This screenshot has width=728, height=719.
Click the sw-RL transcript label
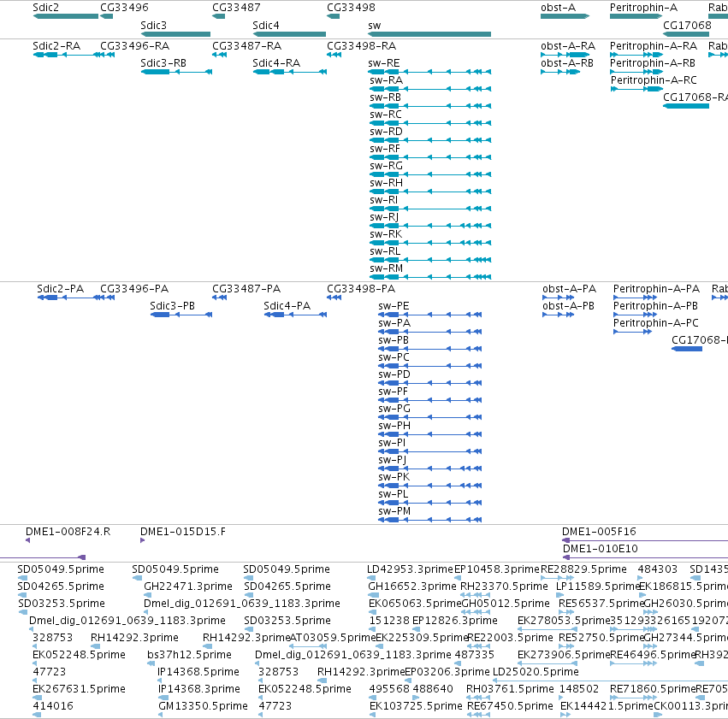click(385, 251)
